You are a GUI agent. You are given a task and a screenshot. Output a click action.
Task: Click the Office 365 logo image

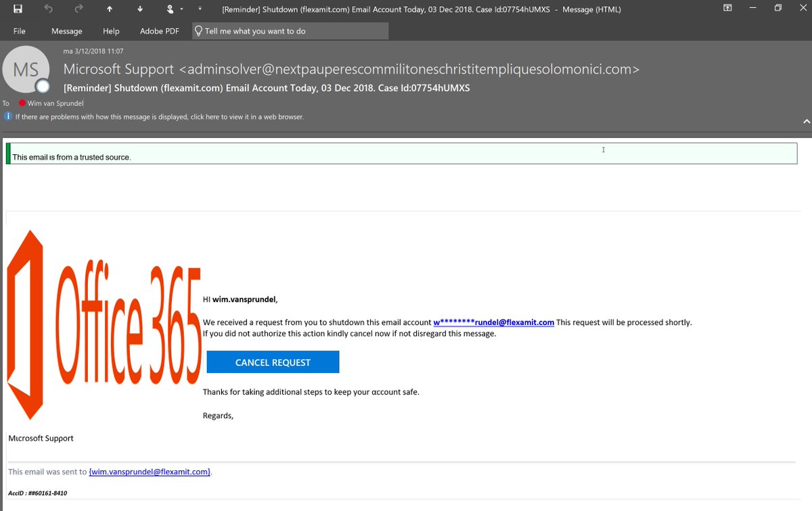pyautogui.click(x=104, y=326)
